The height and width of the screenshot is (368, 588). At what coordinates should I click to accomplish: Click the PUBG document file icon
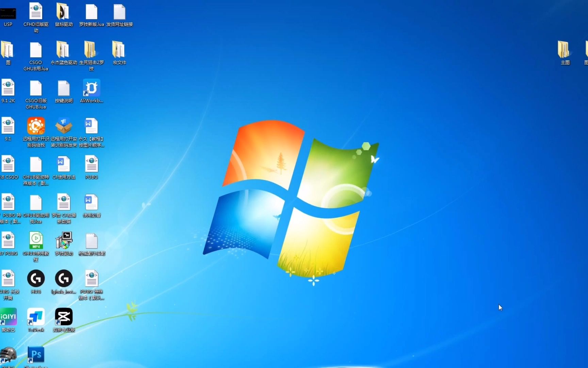coord(92,164)
